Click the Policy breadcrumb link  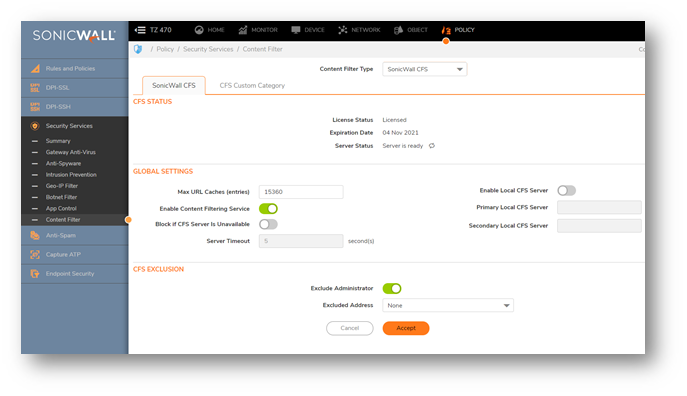(165, 49)
